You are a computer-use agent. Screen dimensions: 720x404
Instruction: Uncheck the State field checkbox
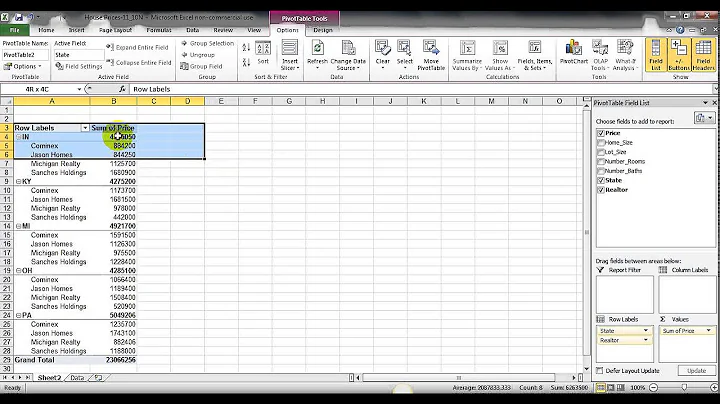coord(601,180)
